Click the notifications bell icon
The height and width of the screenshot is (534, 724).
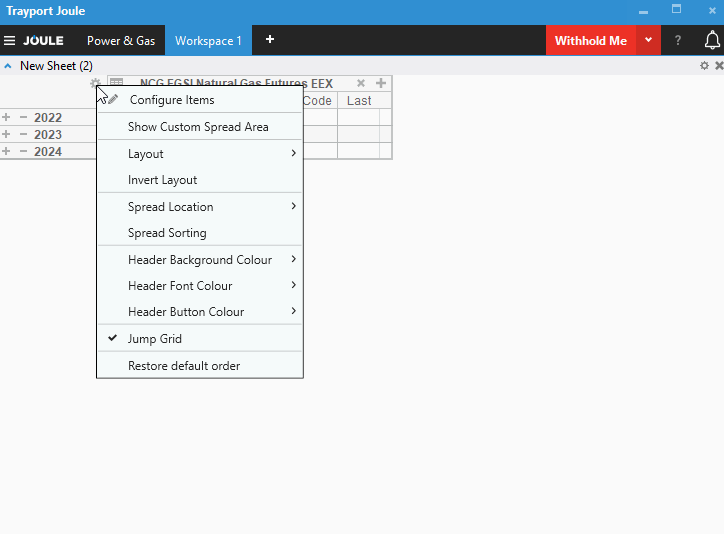click(712, 41)
